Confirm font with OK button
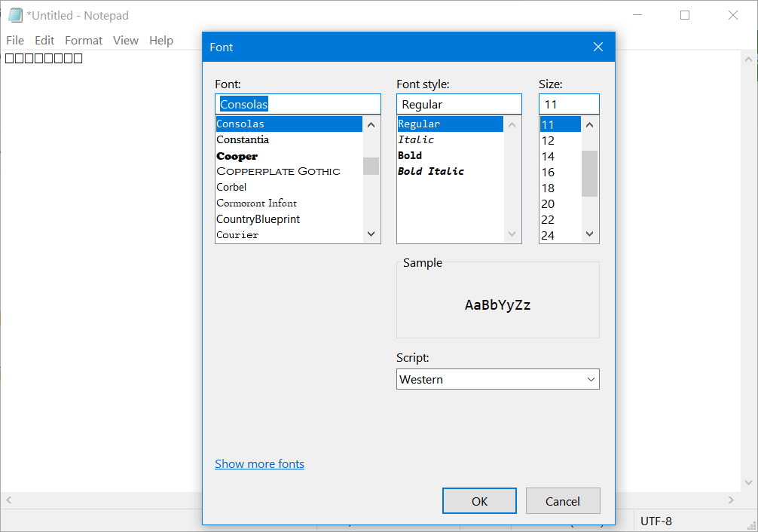Image resolution: width=758 pixels, height=532 pixels. pyautogui.click(x=479, y=501)
